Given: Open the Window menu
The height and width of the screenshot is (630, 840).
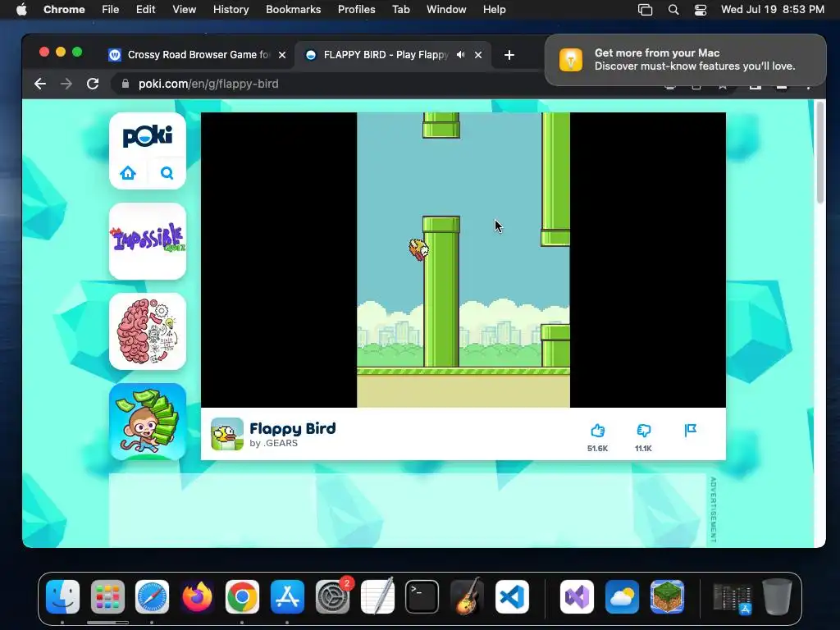Looking at the screenshot, I should coord(446,10).
